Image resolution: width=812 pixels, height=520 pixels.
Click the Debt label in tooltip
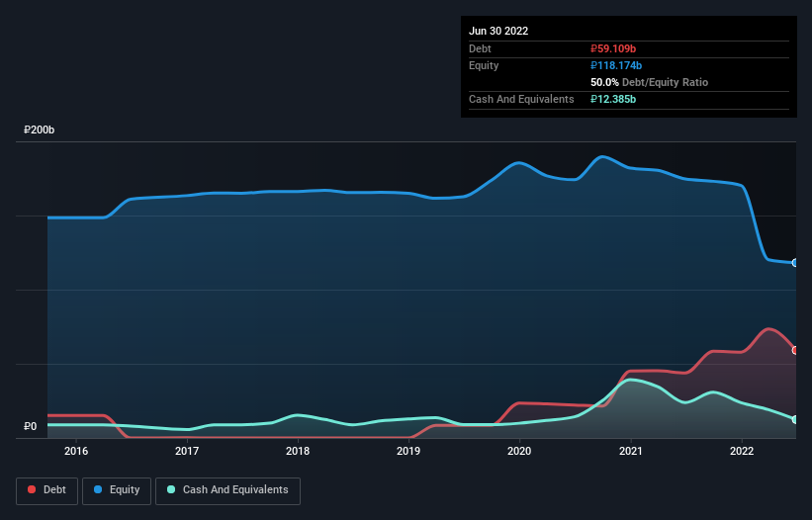click(x=480, y=48)
